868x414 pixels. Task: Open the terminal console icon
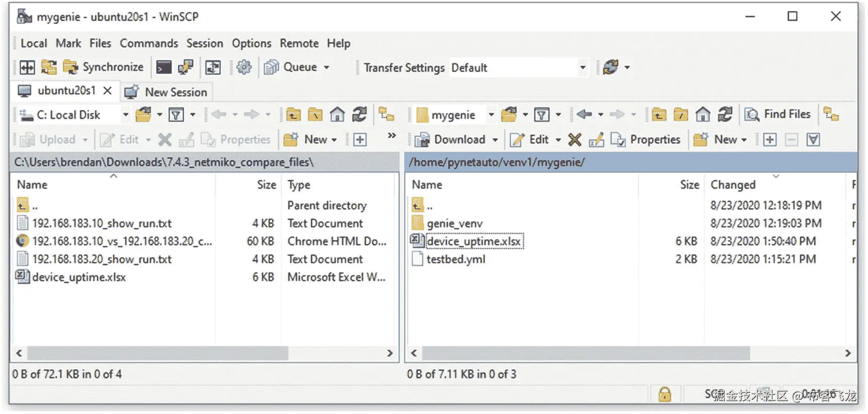[164, 67]
